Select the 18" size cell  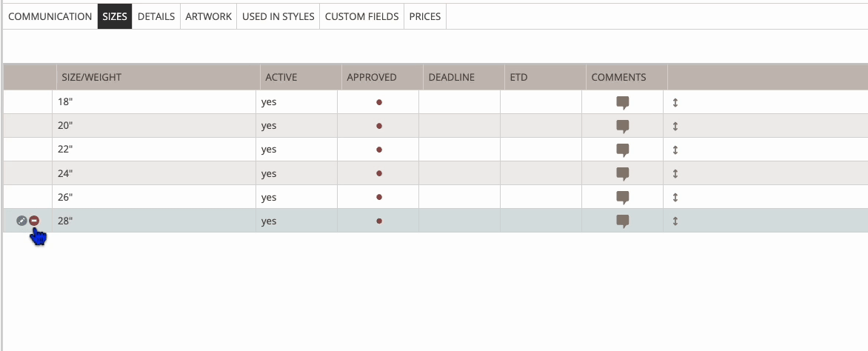pyautogui.click(x=154, y=102)
